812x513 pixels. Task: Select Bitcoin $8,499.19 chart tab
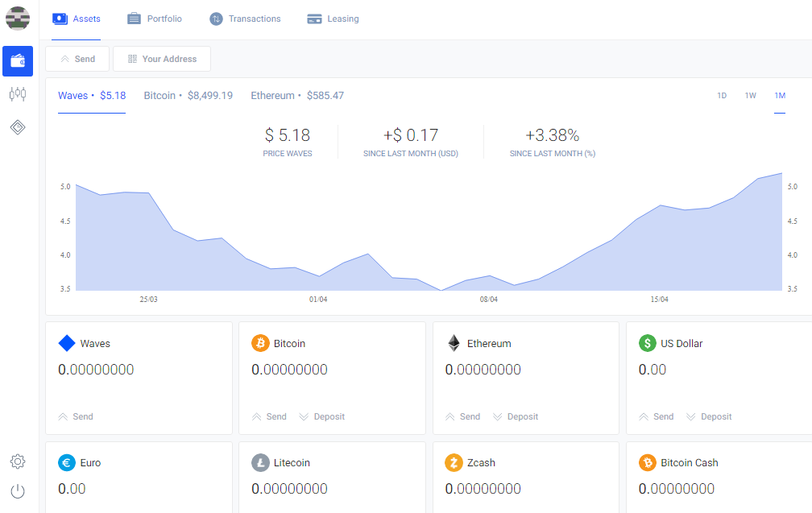pos(188,96)
